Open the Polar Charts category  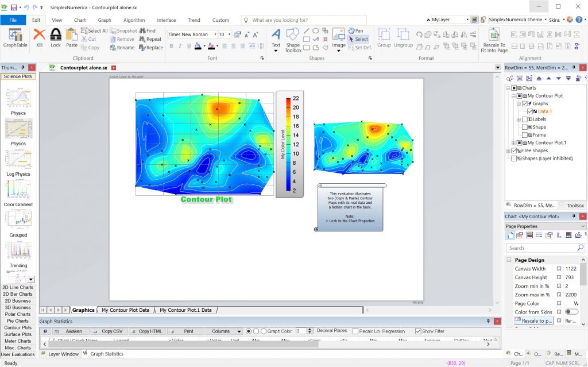point(18,314)
